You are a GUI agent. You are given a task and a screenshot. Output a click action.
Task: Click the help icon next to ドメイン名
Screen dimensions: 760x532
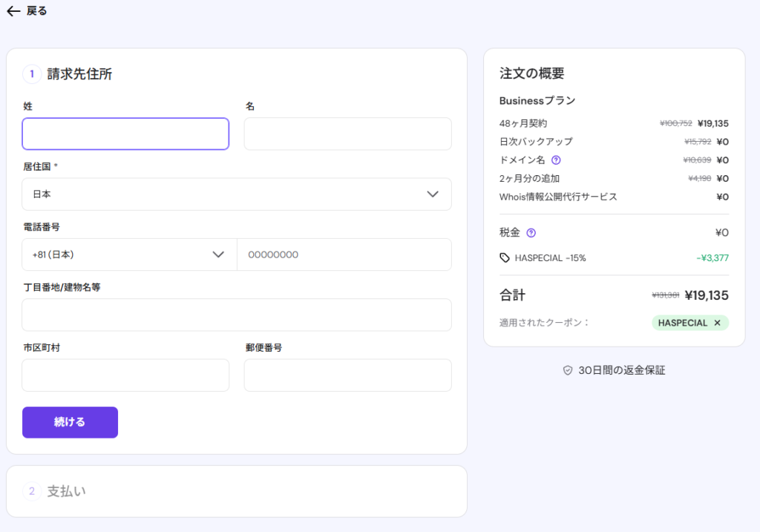(556, 160)
